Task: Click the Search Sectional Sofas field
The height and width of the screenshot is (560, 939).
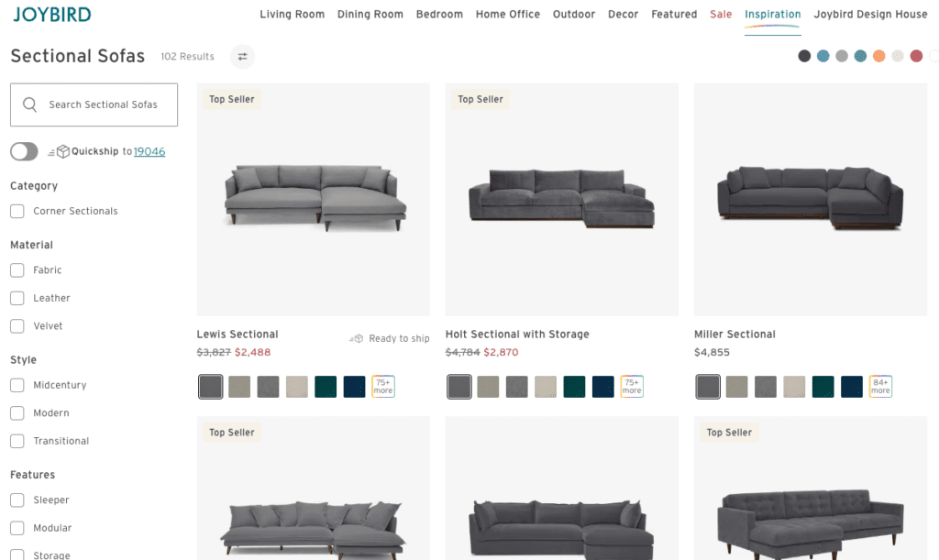Action: point(94,104)
